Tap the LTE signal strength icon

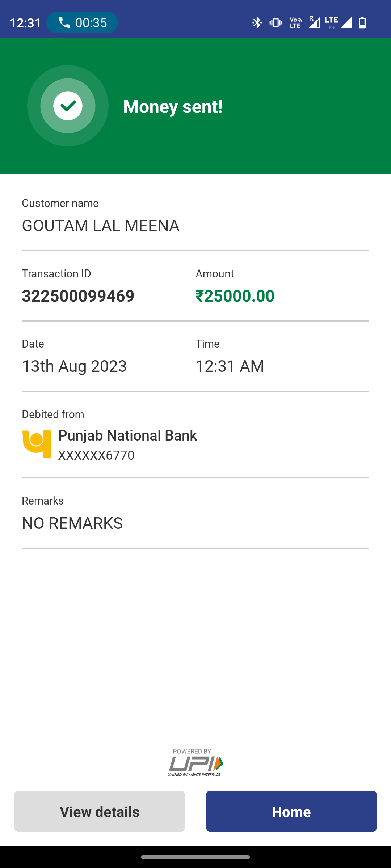click(x=339, y=22)
